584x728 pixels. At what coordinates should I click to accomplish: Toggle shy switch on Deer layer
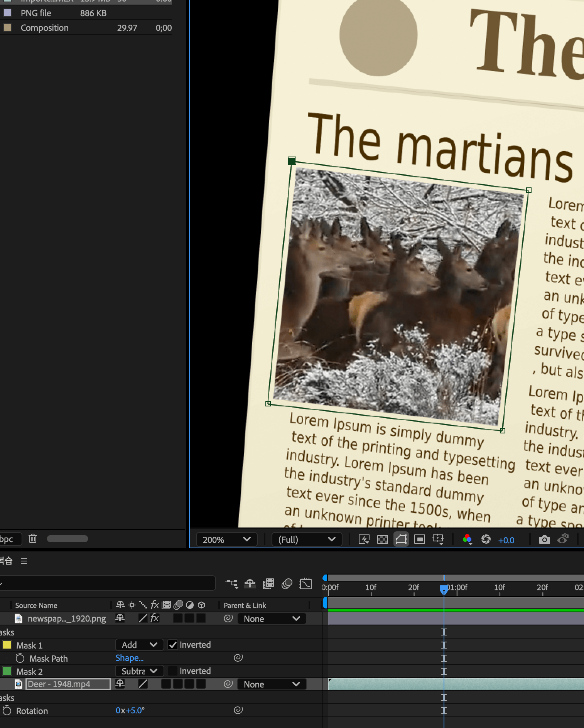click(120, 684)
